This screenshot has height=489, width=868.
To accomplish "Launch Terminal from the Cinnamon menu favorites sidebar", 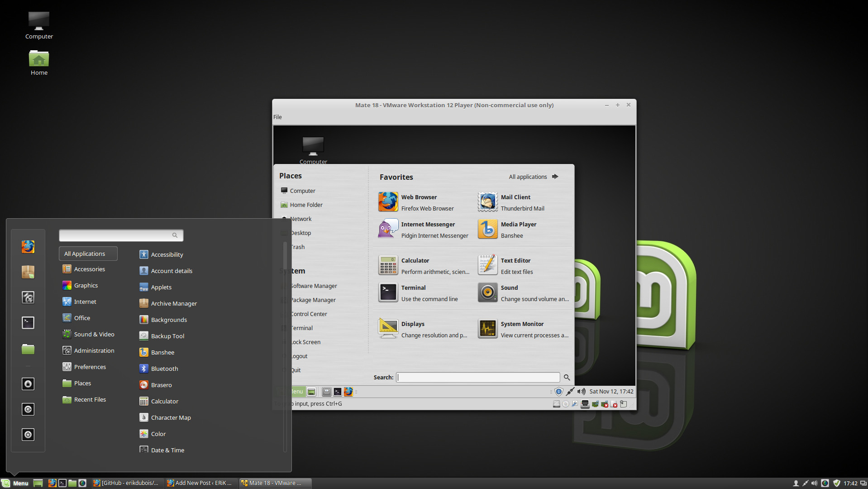I will (x=28, y=323).
